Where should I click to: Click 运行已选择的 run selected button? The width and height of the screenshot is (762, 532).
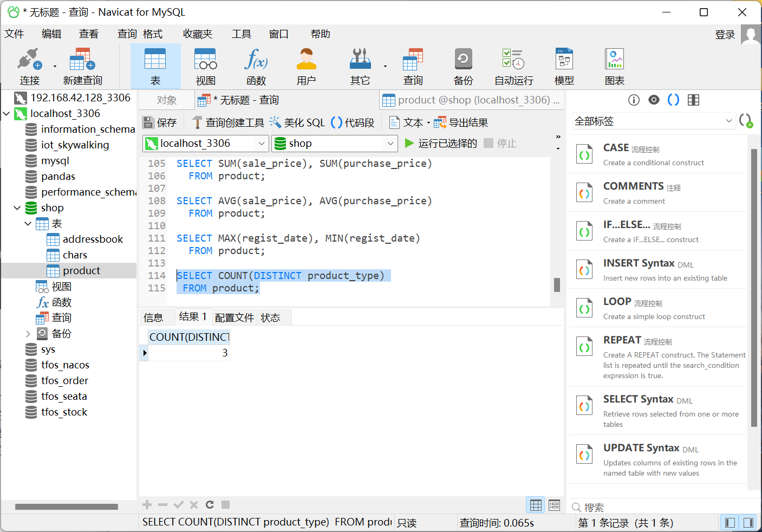[x=441, y=144]
